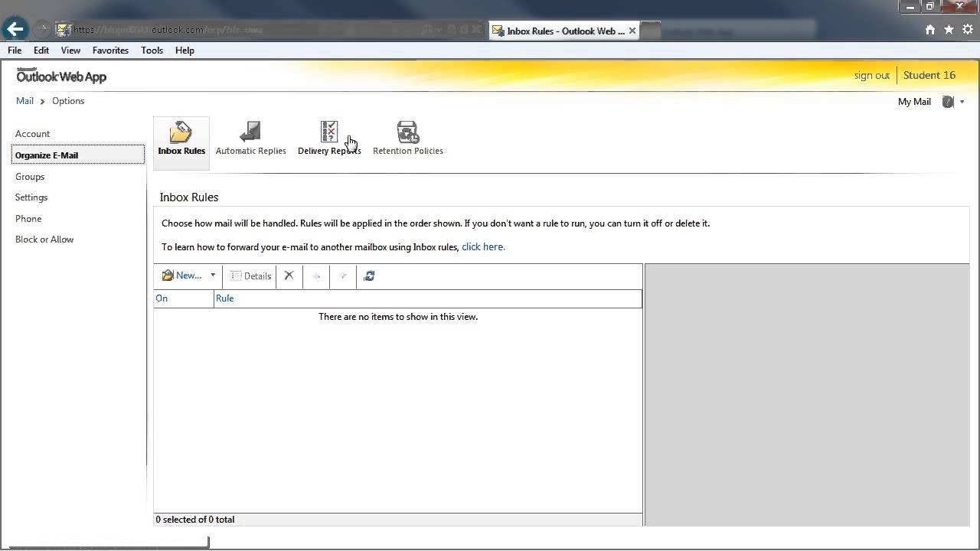The width and height of the screenshot is (980, 551).
Task: Open the View menu
Action: coord(70,51)
